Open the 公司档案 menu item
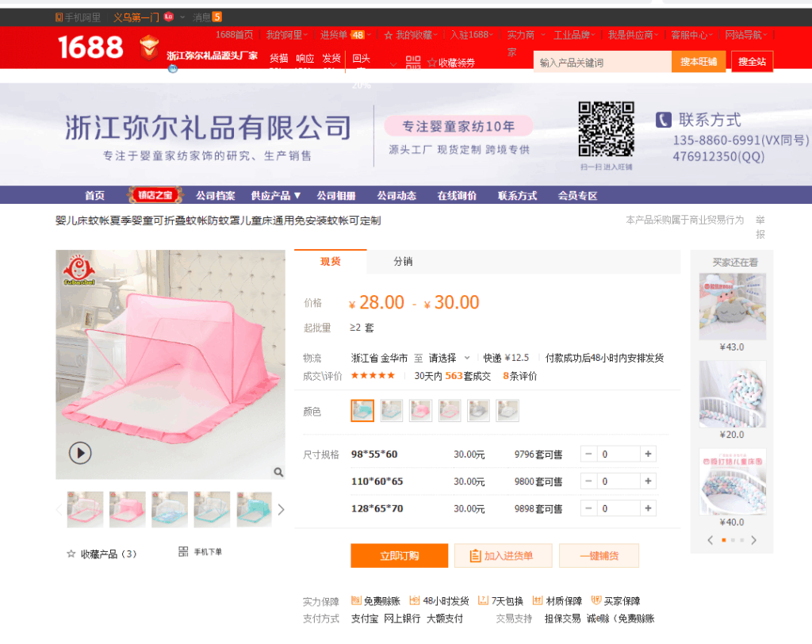This screenshot has width=812, height=644. [216, 195]
